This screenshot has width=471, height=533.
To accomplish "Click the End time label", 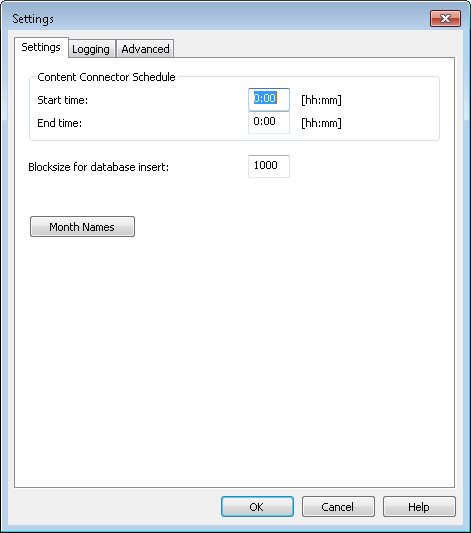I will point(59,123).
